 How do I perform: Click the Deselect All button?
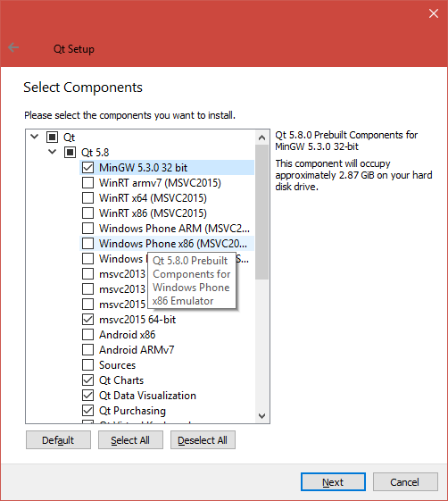click(x=203, y=440)
